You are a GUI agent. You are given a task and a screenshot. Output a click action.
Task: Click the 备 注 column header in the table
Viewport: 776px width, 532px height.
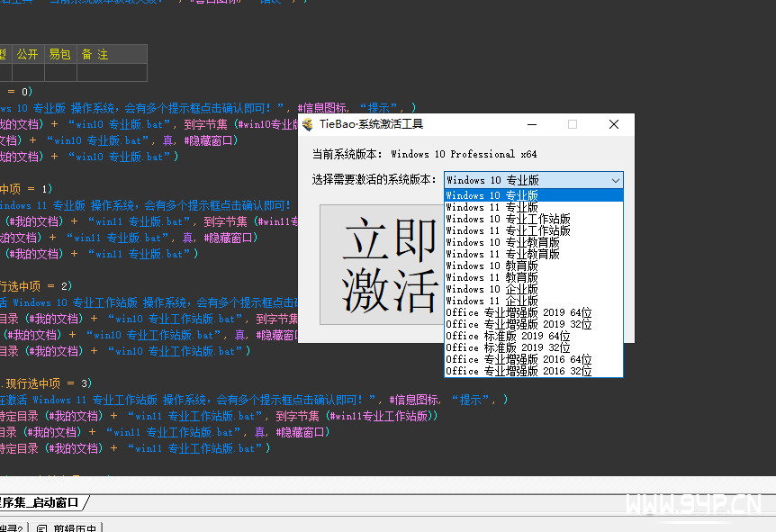(112, 54)
